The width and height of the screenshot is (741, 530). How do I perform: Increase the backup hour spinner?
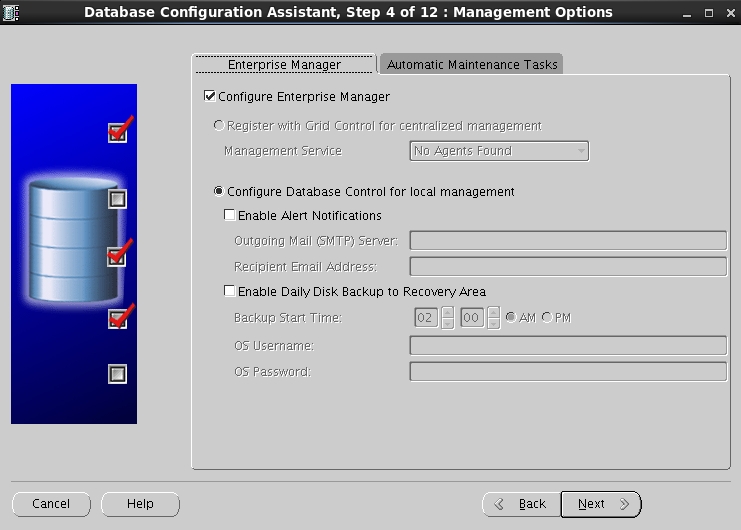coord(448,312)
